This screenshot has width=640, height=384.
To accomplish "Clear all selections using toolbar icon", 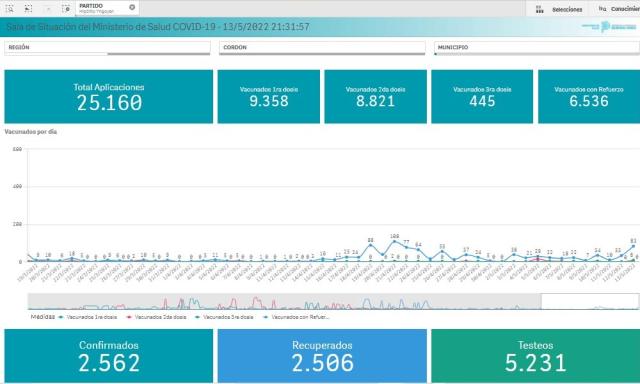I will 67,8.
